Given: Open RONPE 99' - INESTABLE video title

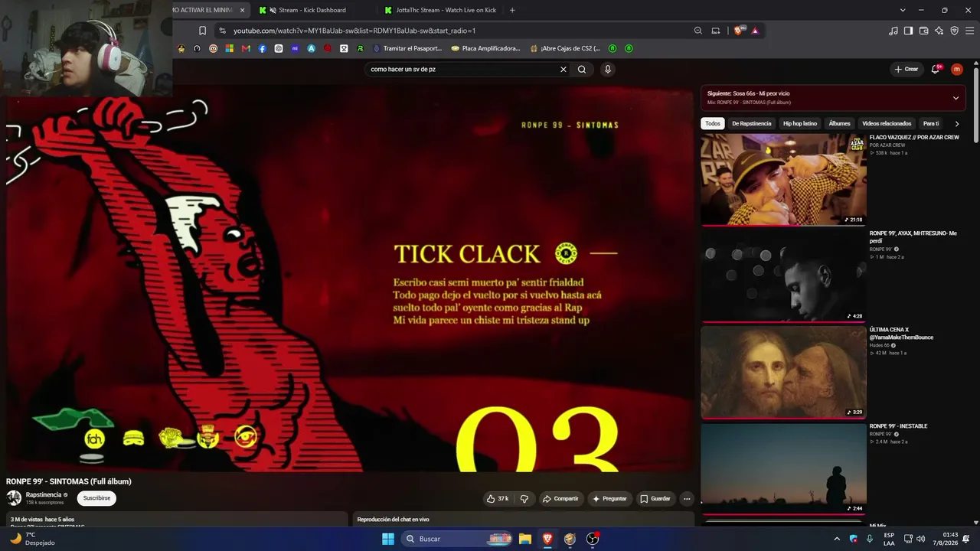Looking at the screenshot, I should click(898, 426).
